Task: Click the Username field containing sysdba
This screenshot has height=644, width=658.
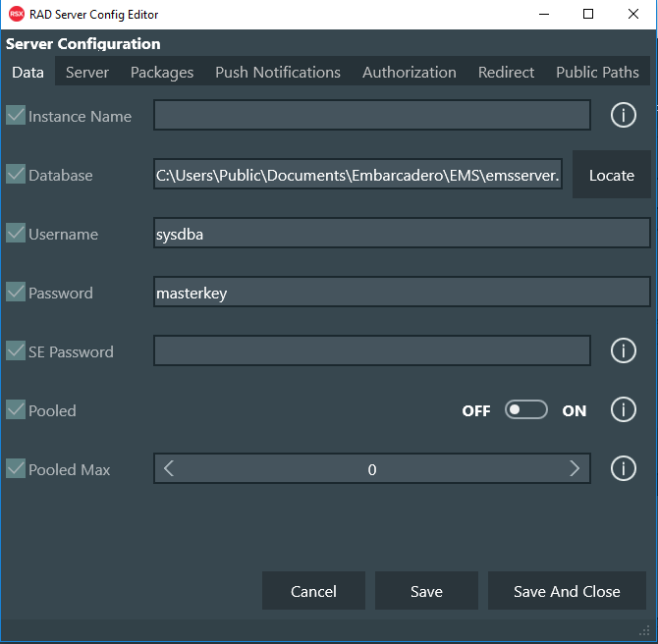Action: click(x=402, y=233)
